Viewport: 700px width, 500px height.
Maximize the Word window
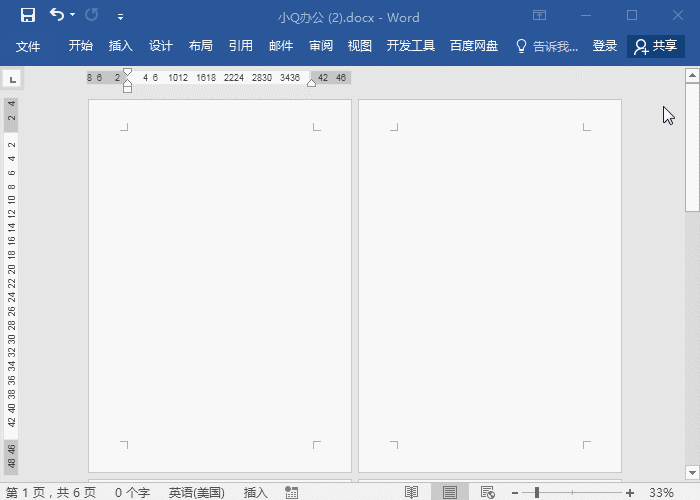coord(632,16)
